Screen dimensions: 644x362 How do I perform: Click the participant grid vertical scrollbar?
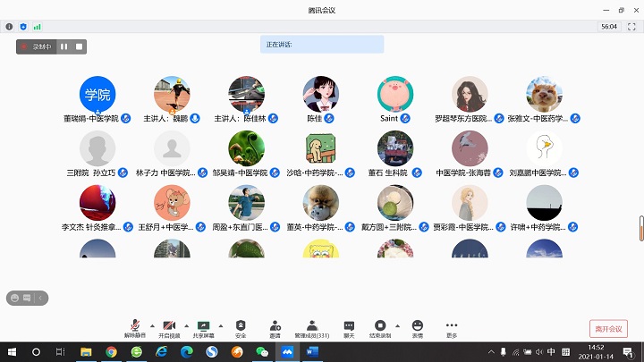pyautogui.click(x=640, y=228)
